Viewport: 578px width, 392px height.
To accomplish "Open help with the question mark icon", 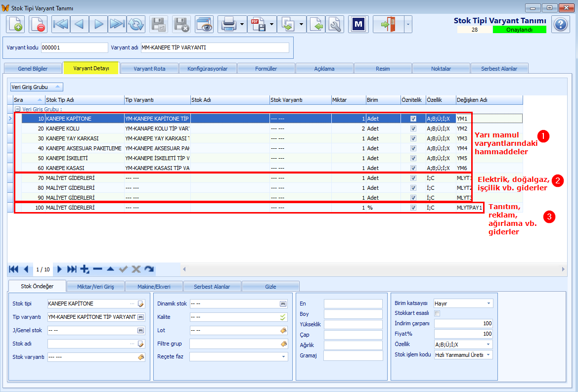I will click(560, 24).
